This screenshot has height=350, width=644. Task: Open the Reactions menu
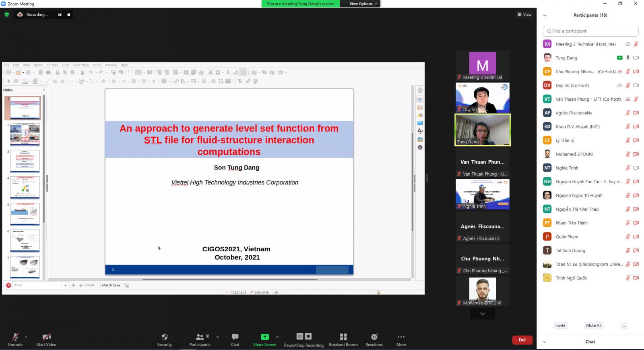tap(374, 337)
